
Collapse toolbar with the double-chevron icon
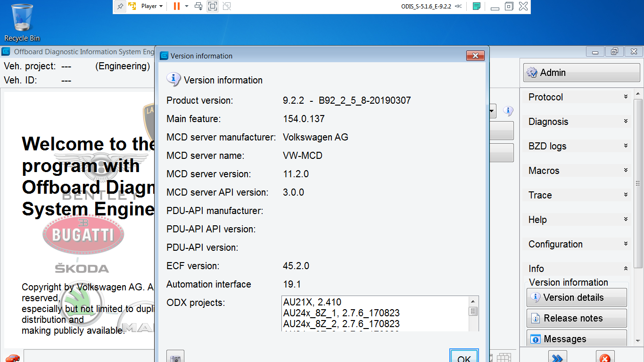click(x=458, y=6)
